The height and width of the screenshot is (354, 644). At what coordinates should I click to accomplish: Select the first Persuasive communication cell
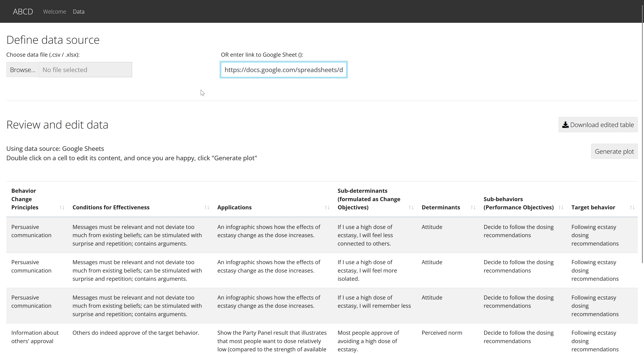(x=31, y=231)
